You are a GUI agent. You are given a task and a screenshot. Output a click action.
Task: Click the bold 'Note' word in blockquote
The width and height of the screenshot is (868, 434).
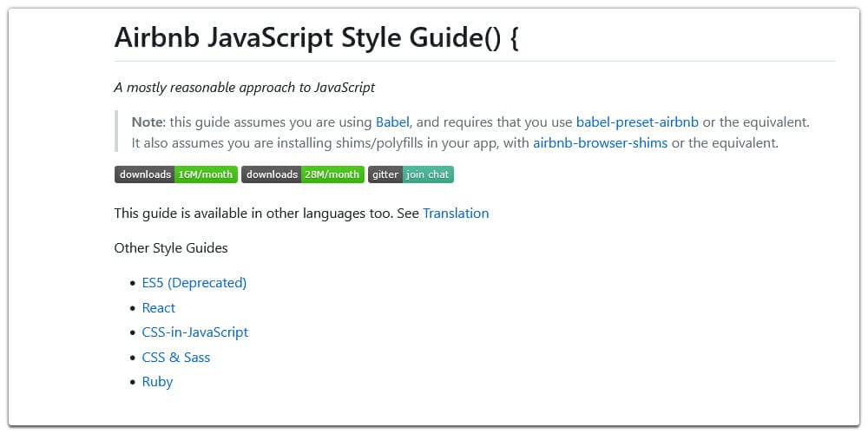pos(147,122)
